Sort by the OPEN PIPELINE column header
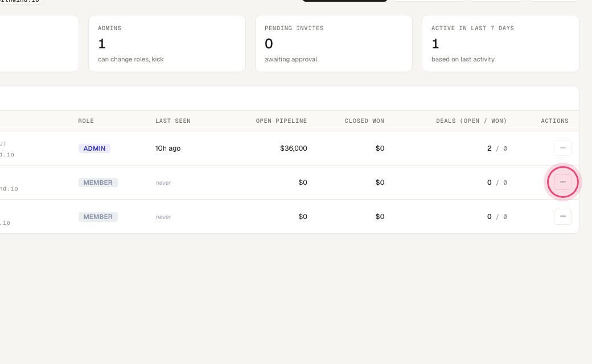 point(281,121)
